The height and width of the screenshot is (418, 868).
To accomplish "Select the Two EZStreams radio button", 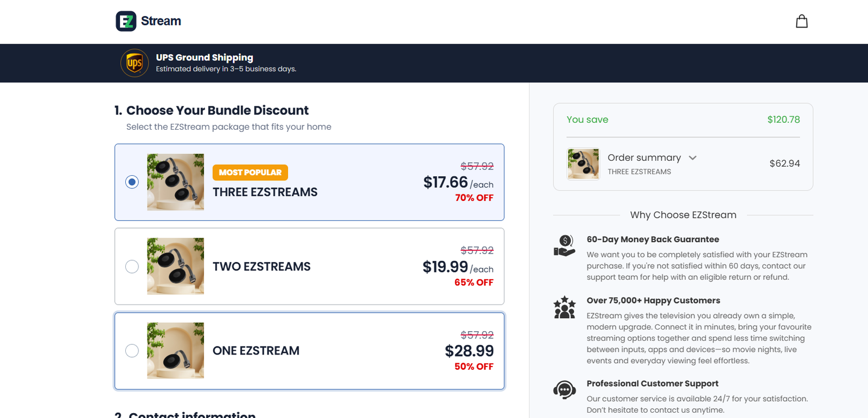I will (x=132, y=267).
